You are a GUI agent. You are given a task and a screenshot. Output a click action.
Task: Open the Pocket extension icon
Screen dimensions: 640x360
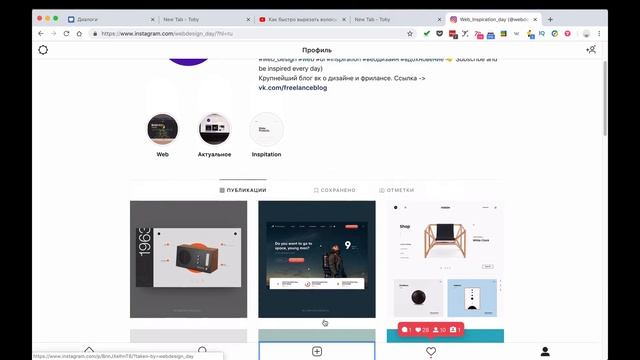click(x=440, y=33)
